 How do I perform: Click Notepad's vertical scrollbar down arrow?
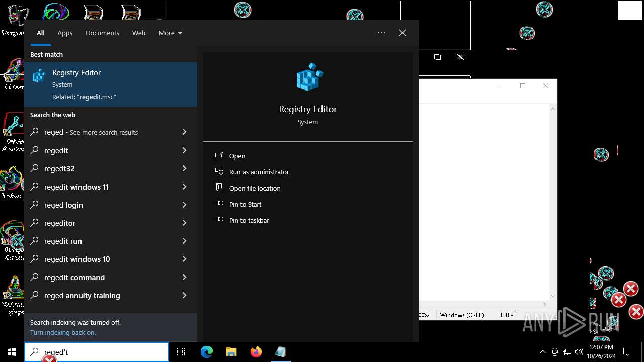pyautogui.click(x=553, y=296)
